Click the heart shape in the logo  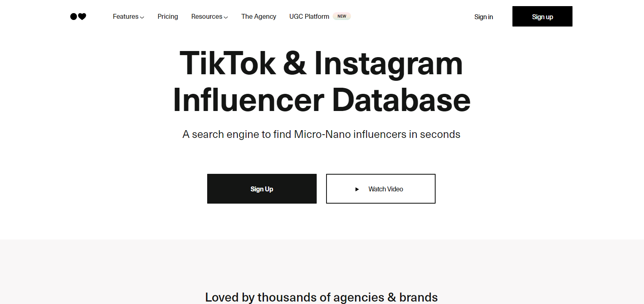pyautogui.click(x=82, y=17)
